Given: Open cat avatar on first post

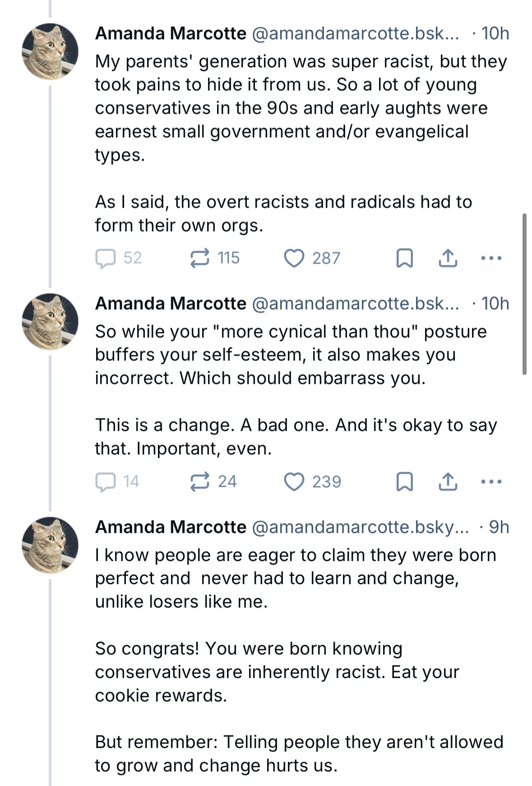Looking at the screenshot, I should point(50,51).
